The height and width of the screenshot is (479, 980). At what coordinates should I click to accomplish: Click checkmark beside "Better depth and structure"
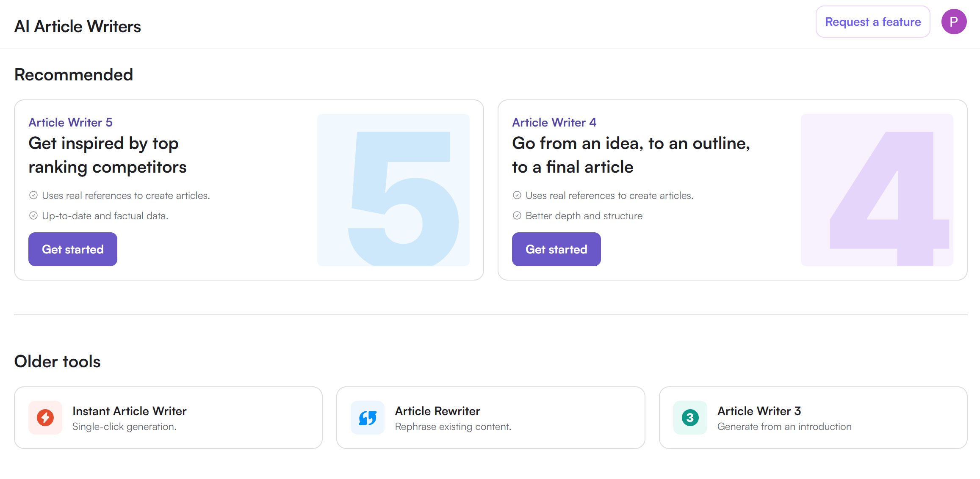click(x=517, y=216)
